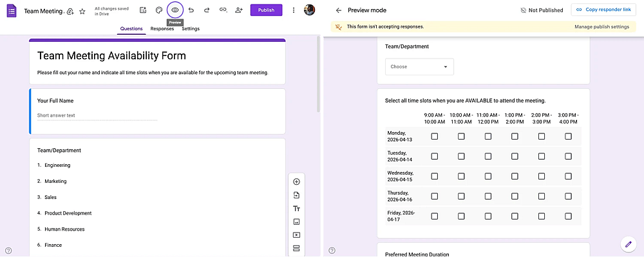The image size is (644, 257).
Task: Open Google Forms home icon
Action: [x=12, y=11]
